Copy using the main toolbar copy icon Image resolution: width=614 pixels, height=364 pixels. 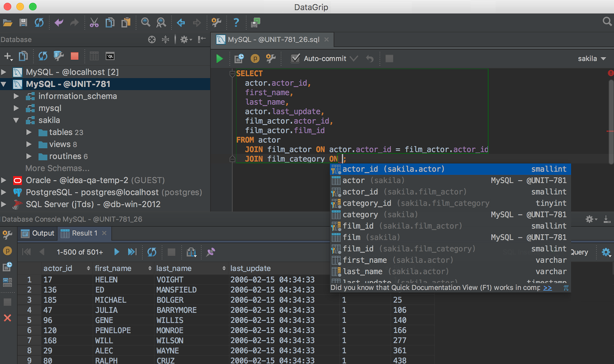tap(110, 23)
